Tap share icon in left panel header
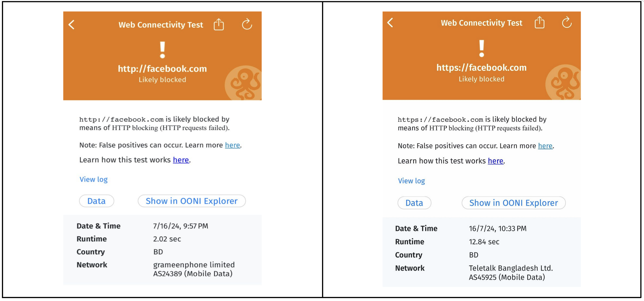This screenshot has height=301, width=644. click(x=218, y=24)
